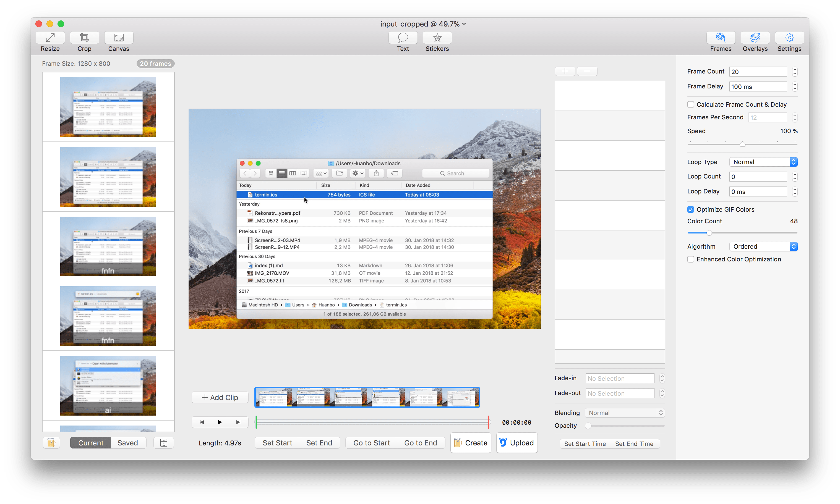Image resolution: width=840 pixels, height=504 pixels.
Task: Click the Add Clip button
Action: pos(220,397)
